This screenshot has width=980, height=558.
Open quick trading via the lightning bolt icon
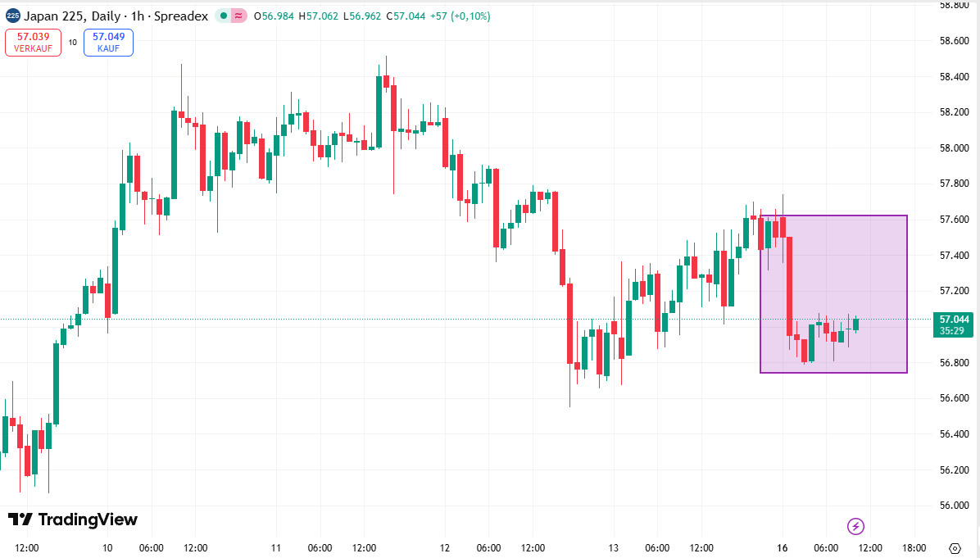pos(856,526)
